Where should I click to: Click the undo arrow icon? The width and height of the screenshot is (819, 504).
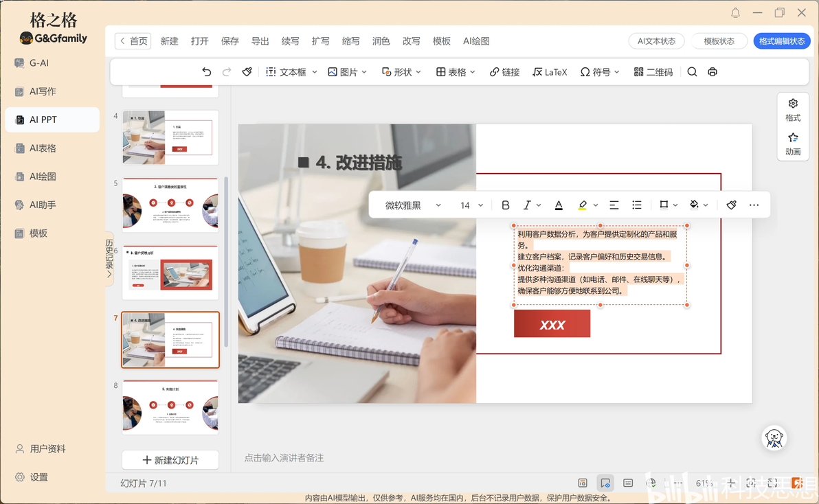pos(207,72)
